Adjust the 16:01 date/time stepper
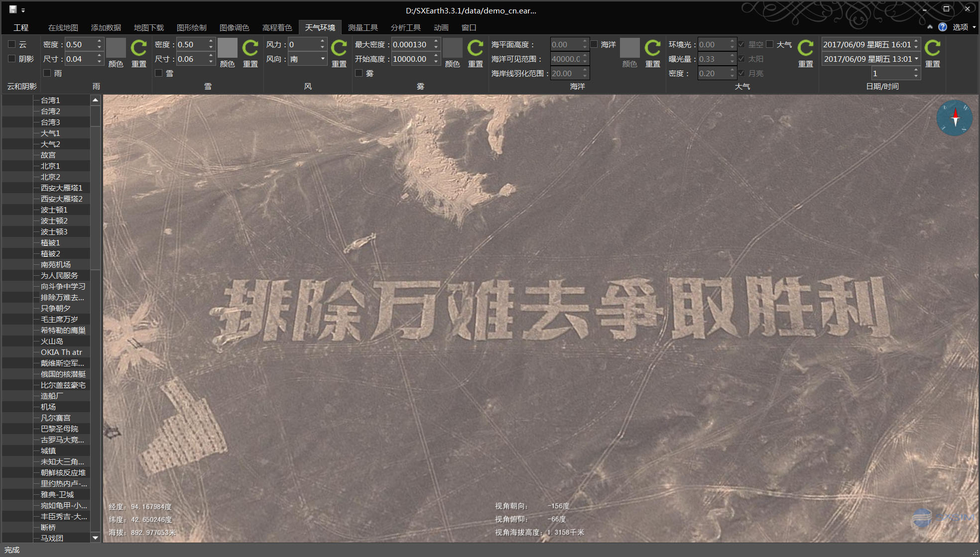The width and height of the screenshot is (980, 557). pyautogui.click(x=916, y=44)
